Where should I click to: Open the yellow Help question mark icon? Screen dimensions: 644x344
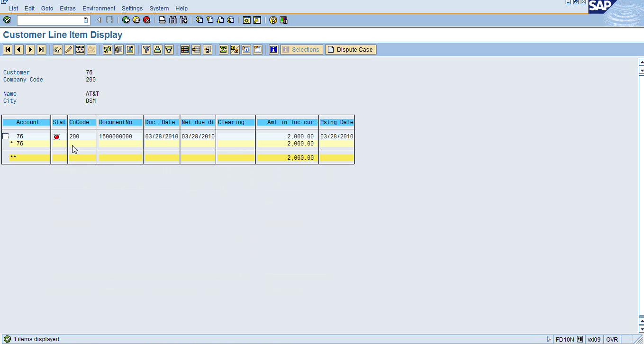[273, 20]
